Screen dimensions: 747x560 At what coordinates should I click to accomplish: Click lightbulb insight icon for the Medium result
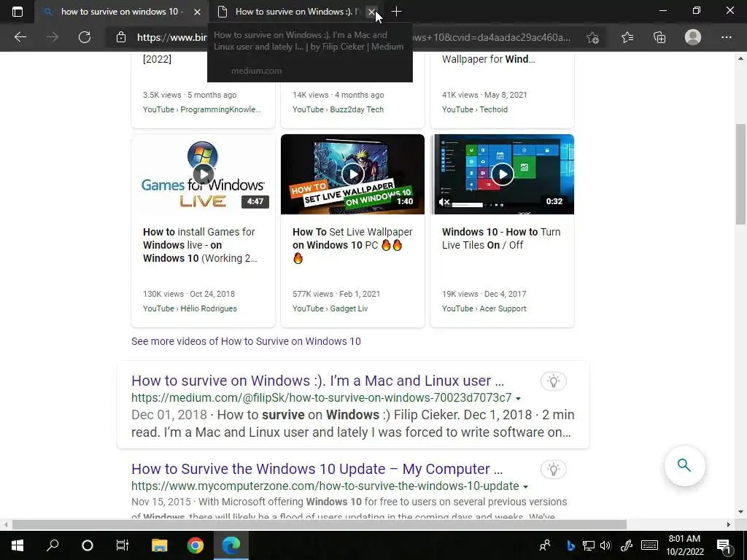point(554,381)
